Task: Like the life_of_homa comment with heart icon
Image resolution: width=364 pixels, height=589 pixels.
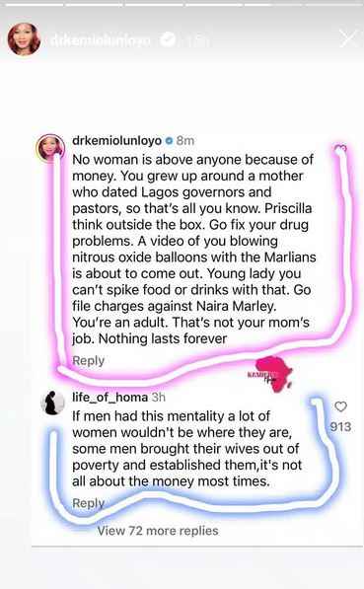Action: click(x=340, y=406)
